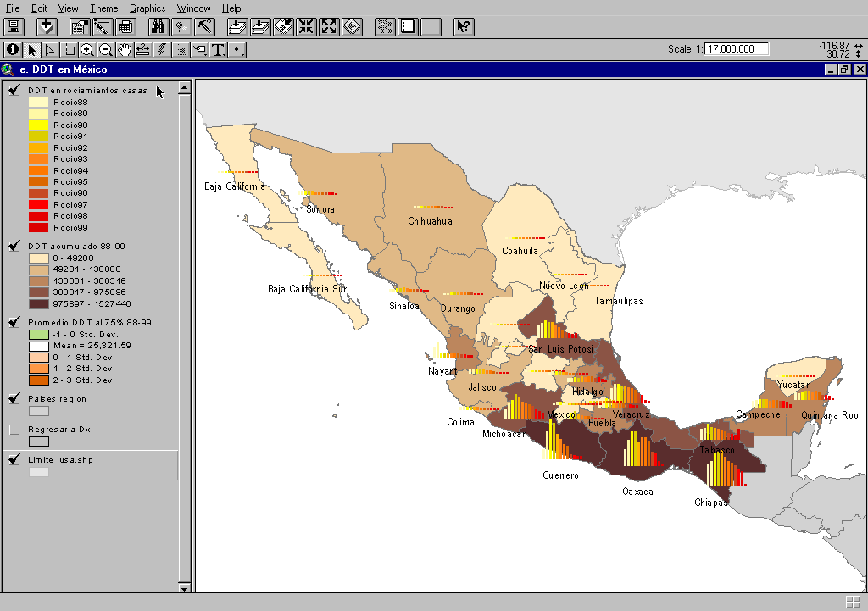
Task: Open the theme table icon
Action: click(124, 26)
